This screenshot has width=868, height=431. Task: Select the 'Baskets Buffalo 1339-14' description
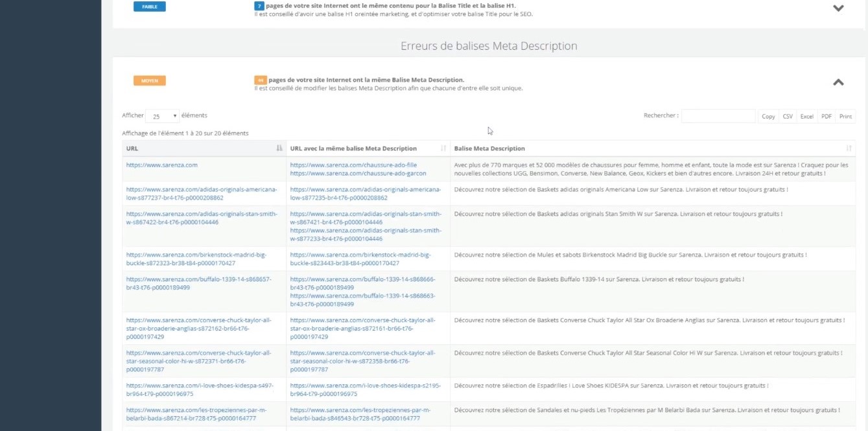pos(599,279)
